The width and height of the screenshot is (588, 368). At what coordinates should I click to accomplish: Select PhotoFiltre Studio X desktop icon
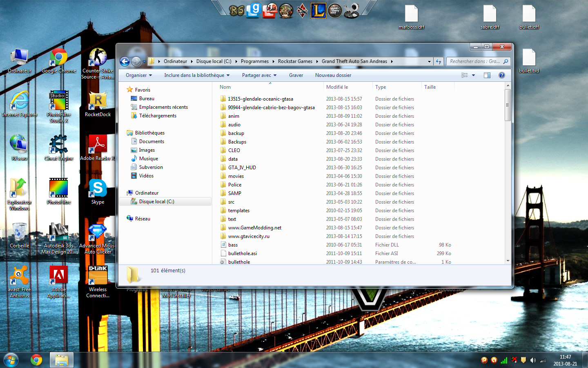pos(59,107)
